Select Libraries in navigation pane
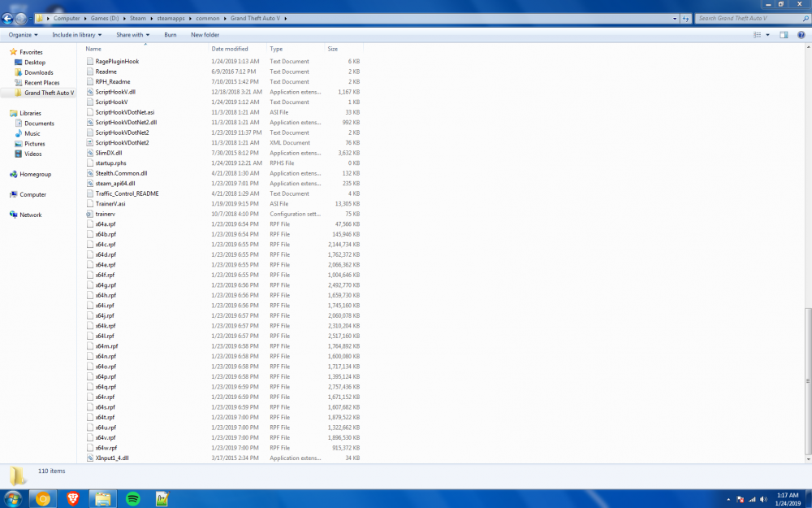The height and width of the screenshot is (508, 812). click(30, 113)
